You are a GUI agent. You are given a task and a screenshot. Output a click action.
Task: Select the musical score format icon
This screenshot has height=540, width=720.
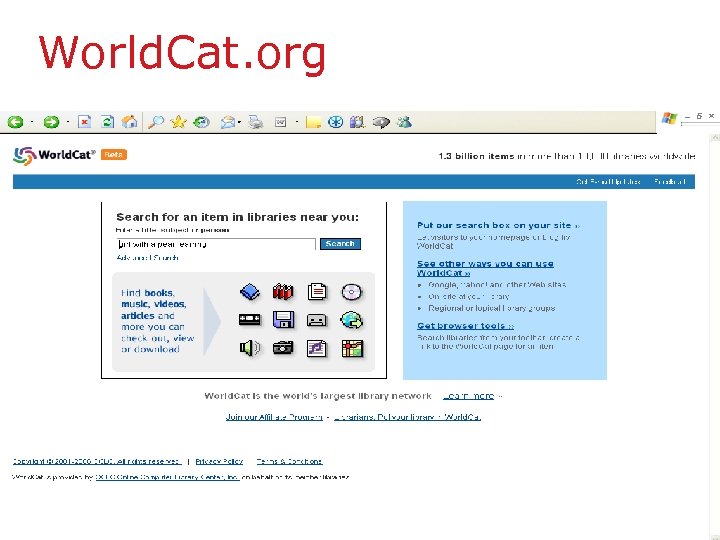pos(317,349)
